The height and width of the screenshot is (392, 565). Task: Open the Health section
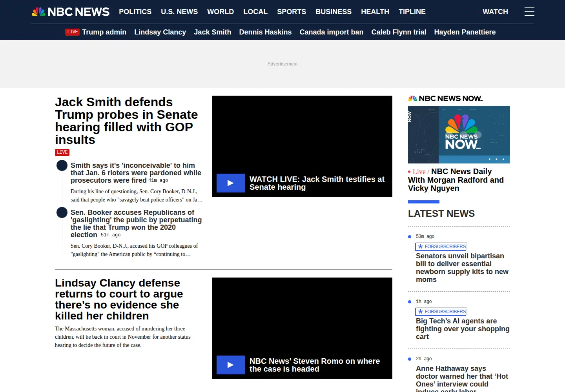[375, 12]
